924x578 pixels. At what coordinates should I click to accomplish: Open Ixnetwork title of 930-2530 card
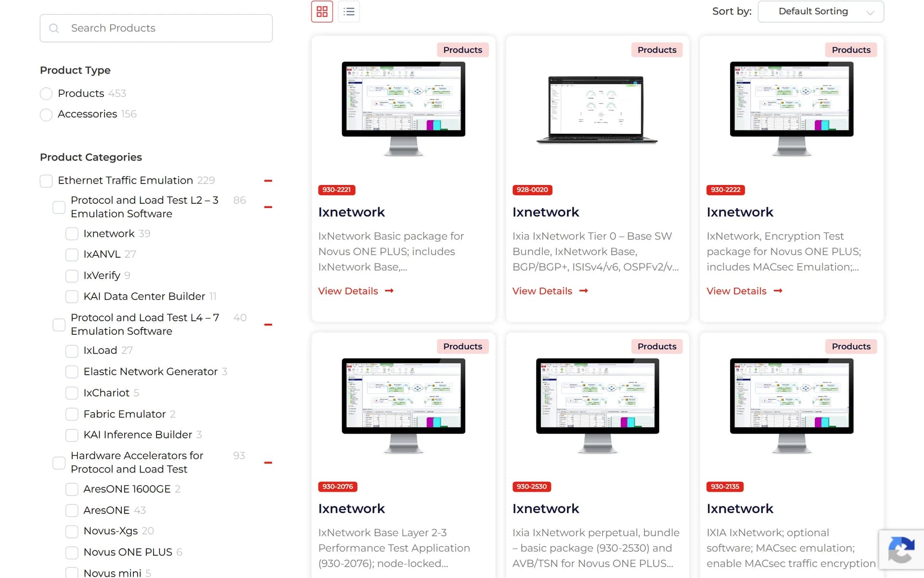(546, 509)
